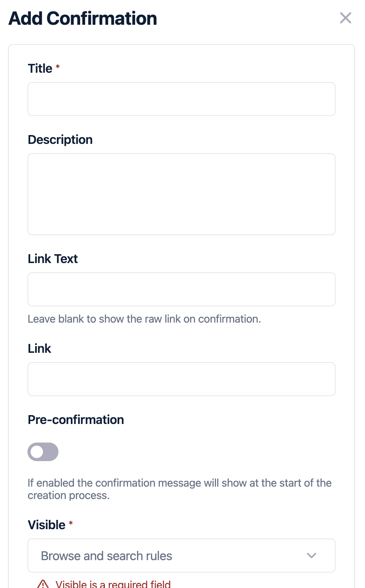Click the Visible field label
This screenshot has height=588, width=365.
(46, 525)
